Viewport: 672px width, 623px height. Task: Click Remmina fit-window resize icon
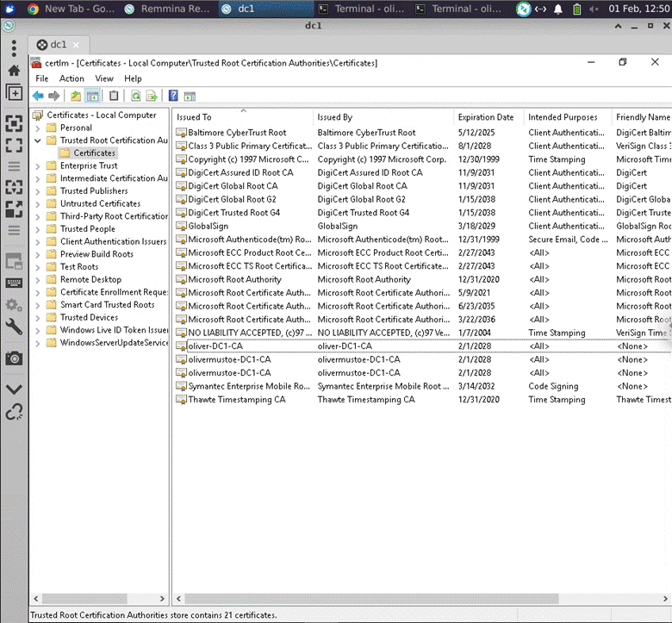(x=14, y=123)
